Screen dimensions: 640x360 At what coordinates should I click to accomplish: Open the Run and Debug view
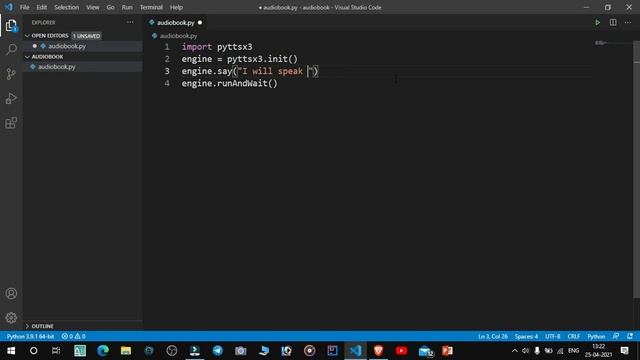pyautogui.click(x=11, y=98)
